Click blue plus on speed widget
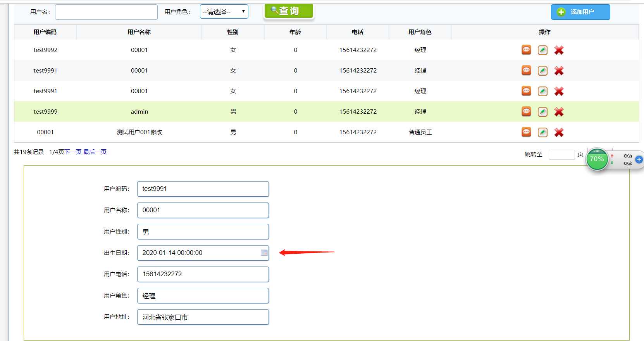Image resolution: width=644 pixels, height=341 pixels. click(x=639, y=159)
